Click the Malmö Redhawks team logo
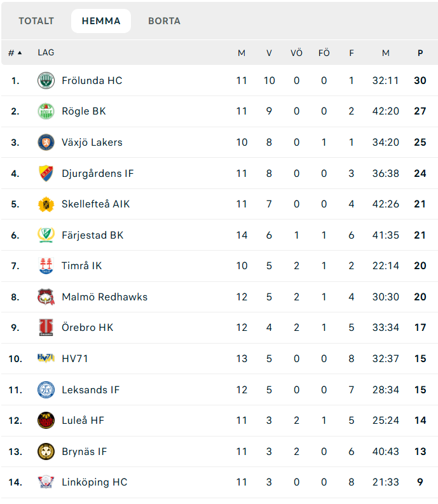Viewport: 438px width, 504px height. (x=46, y=297)
